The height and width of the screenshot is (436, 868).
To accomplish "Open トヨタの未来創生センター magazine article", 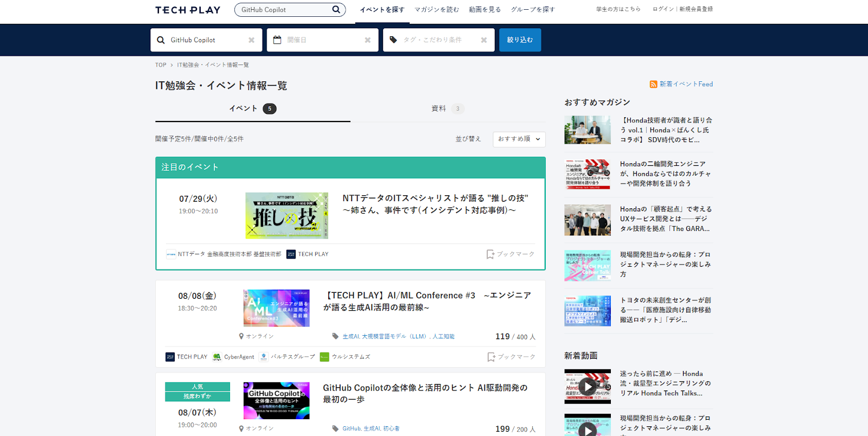I will 666,310.
